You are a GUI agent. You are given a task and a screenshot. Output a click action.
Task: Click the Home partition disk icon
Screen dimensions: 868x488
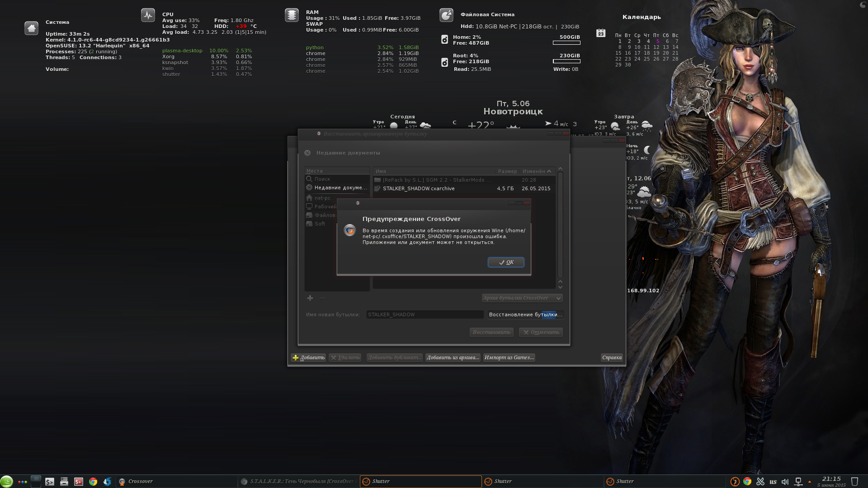tap(444, 40)
